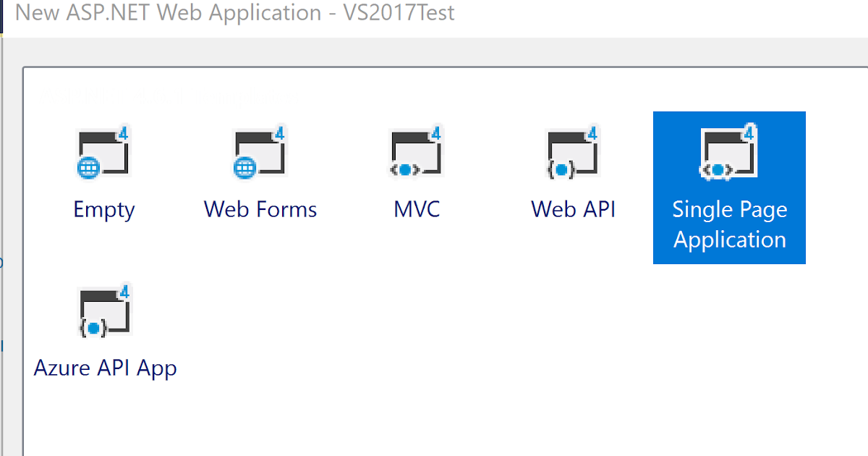The height and width of the screenshot is (456, 868).
Task: Click the version 4 badge on MVC icon
Action: (x=435, y=134)
